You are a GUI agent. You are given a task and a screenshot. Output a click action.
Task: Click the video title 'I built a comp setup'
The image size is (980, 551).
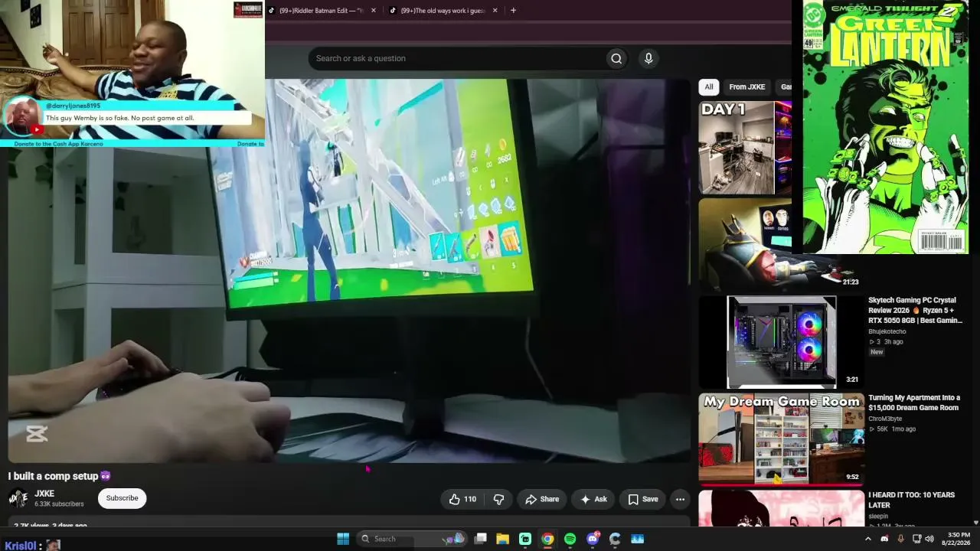pos(60,476)
